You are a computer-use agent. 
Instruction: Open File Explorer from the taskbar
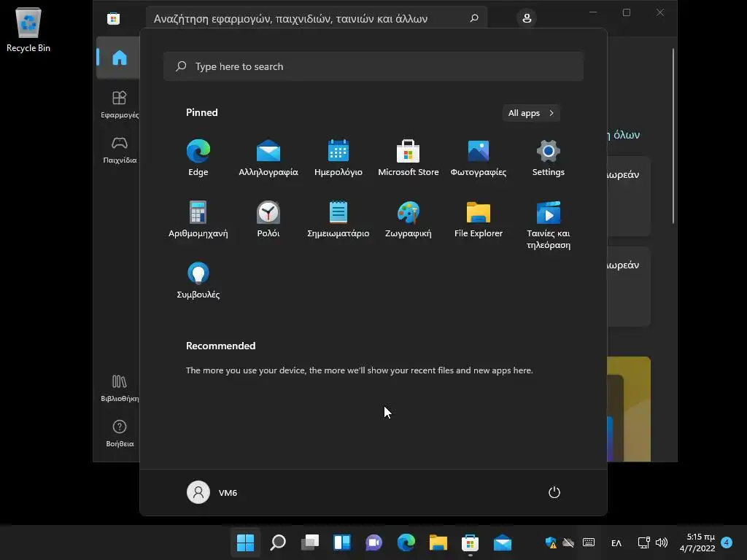point(438,542)
